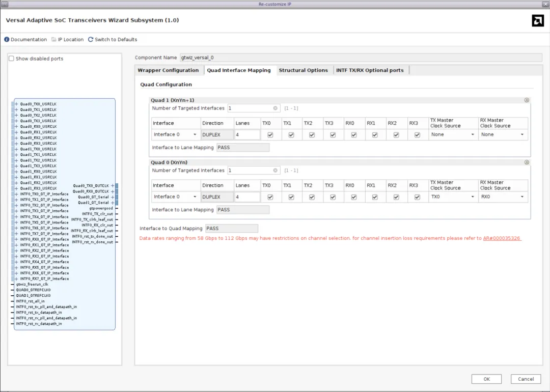Open Quad 1 TX Master Clock Source dropdown
Screen dimensions: 550x392
453,134
